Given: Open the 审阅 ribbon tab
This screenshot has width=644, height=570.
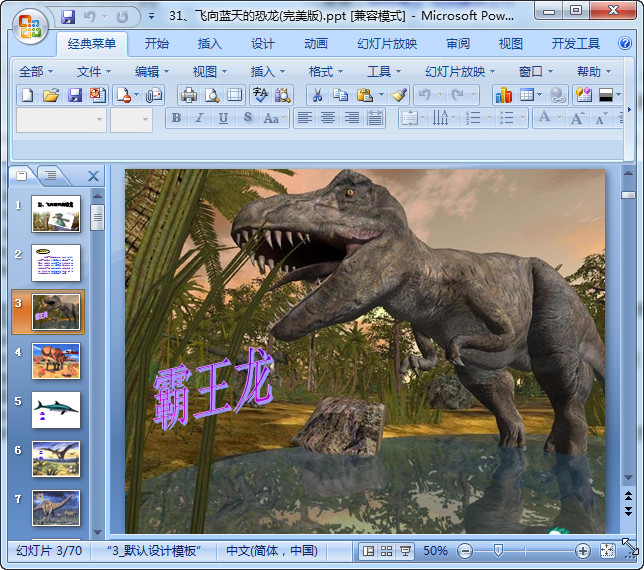Looking at the screenshot, I should (458, 44).
